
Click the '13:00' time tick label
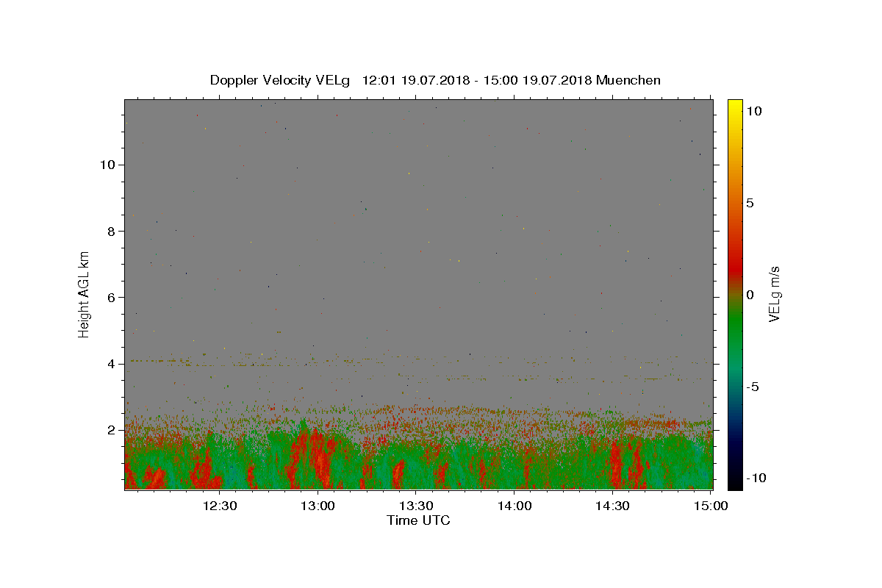(x=318, y=506)
